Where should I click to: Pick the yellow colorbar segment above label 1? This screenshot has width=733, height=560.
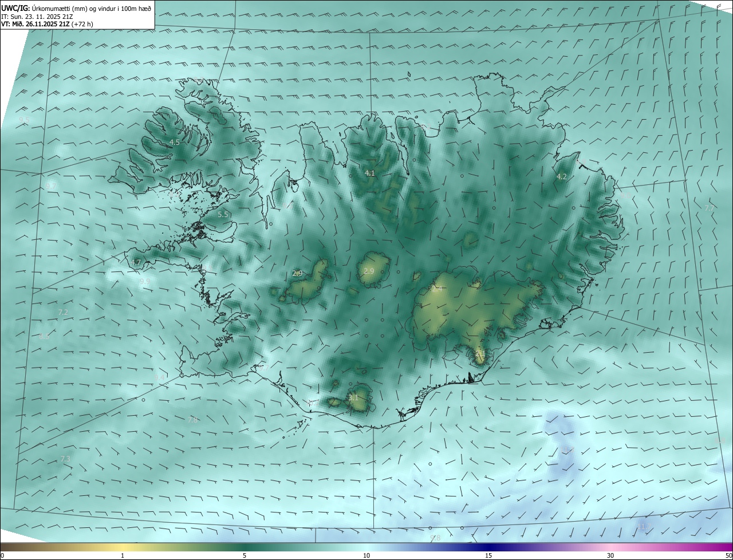tap(123, 547)
